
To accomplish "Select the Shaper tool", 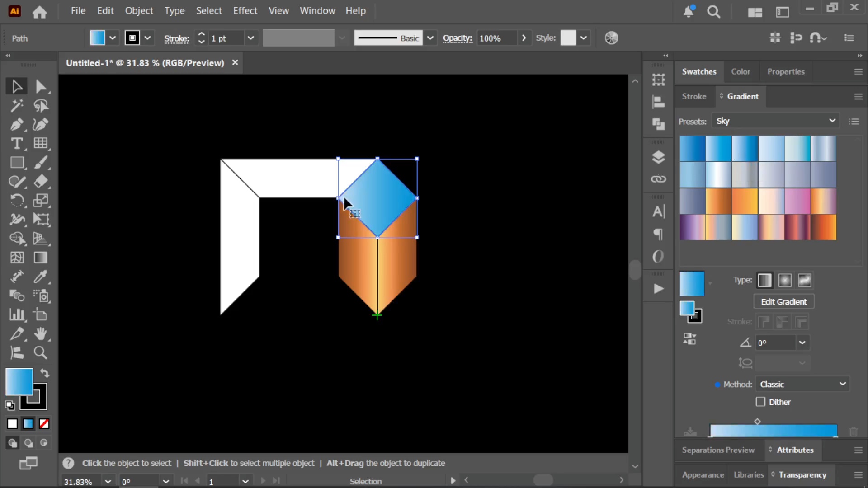I will (x=17, y=182).
